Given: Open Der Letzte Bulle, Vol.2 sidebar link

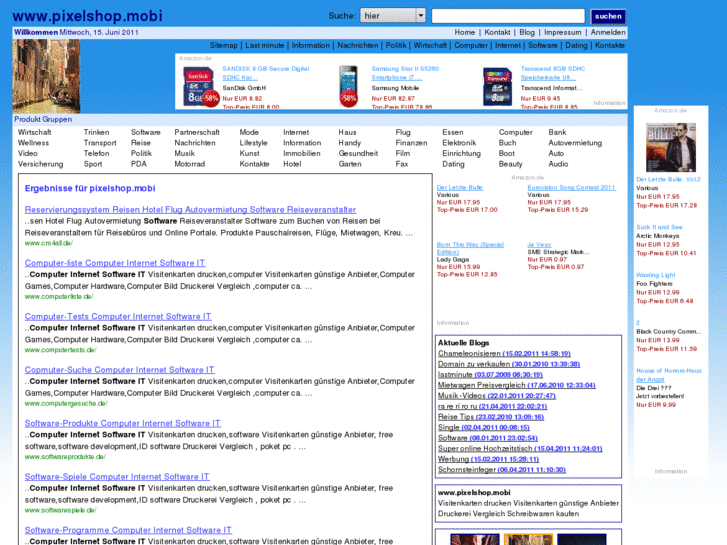Looking at the screenshot, I should coord(668,180).
